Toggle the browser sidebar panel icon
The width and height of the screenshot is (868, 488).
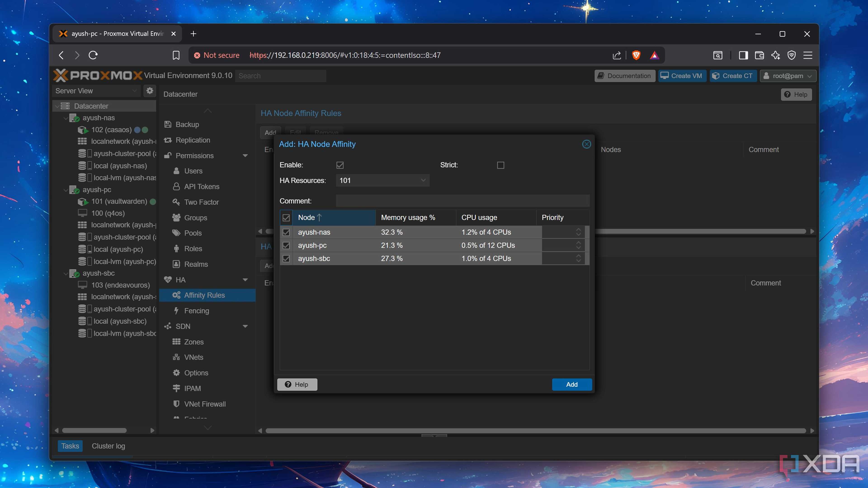743,55
